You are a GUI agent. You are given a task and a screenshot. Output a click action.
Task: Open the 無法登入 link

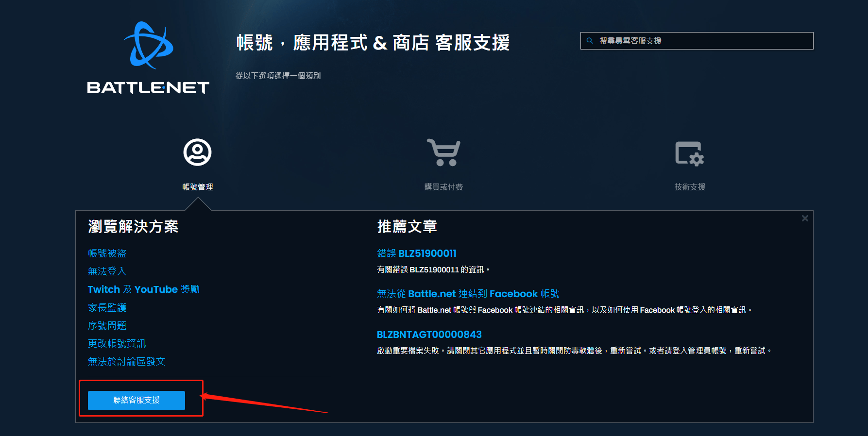point(107,271)
